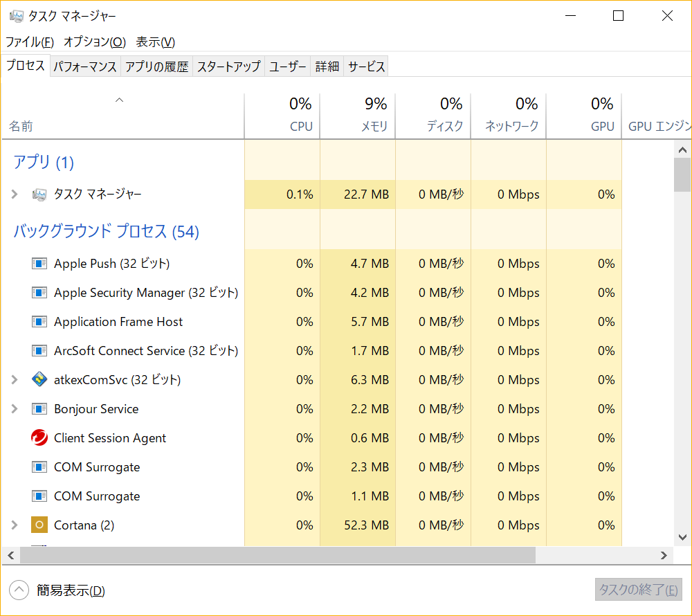The width and height of the screenshot is (692, 616).
Task: Click the Task Manager icon in title bar
Action: pos(17,16)
